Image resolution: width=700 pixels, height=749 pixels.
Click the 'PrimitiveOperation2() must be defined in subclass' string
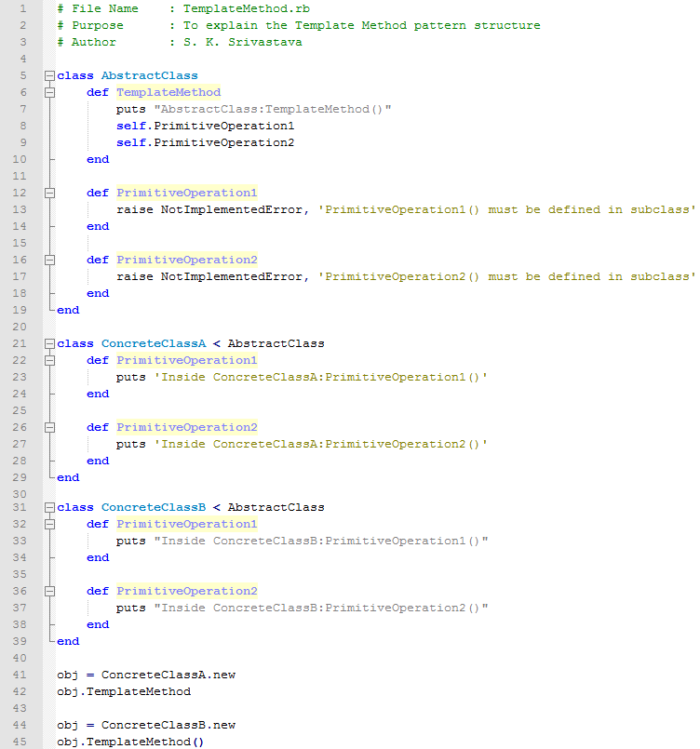[x=507, y=276]
